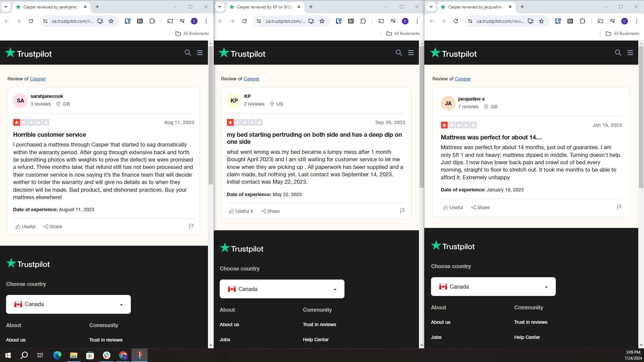The image size is (644, 362).
Task: Open taskbar Search with the magnifier icon
Action: tap(24, 355)
